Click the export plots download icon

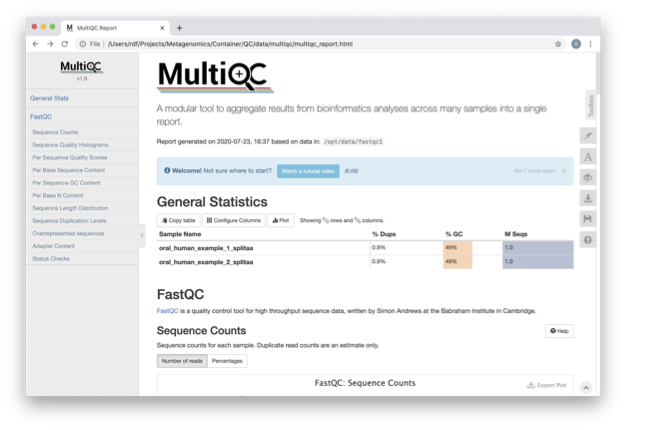click(x=589, y=198)
